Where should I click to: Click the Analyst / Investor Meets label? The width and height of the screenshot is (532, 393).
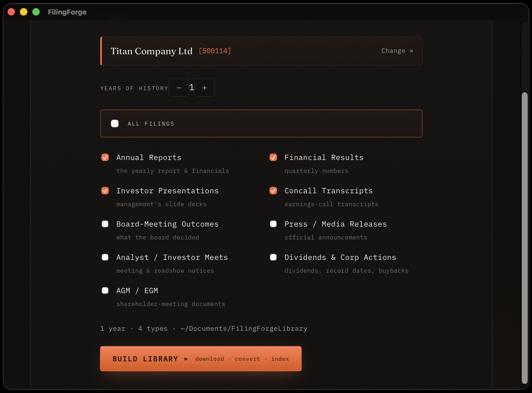click(172, 257)
